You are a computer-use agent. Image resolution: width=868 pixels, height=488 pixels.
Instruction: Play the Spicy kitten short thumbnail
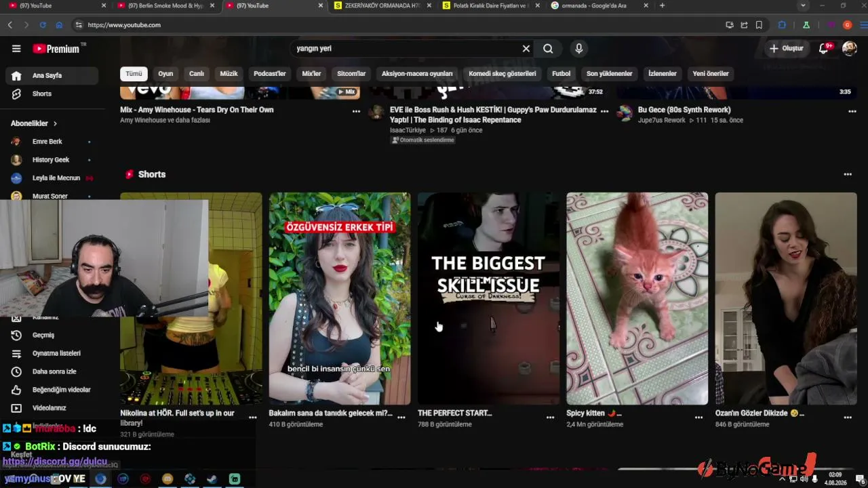637,298
